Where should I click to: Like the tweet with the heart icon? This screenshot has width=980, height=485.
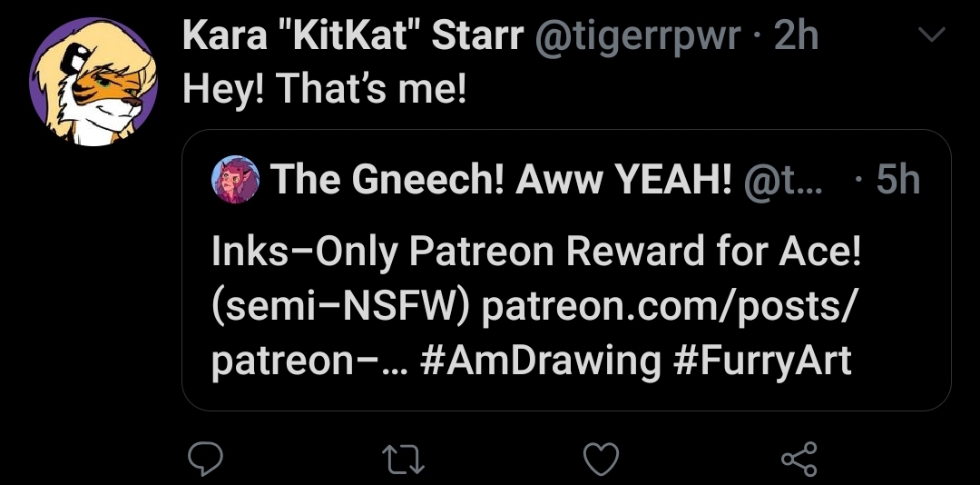tap(601, 459)
